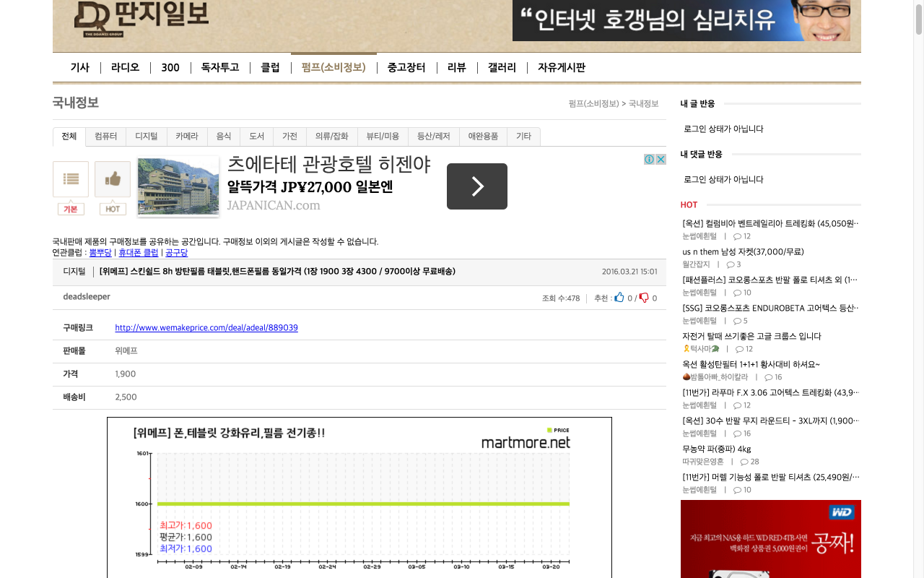Click the page vertical scrollbar thumb
This screenshot has width=924, height=578.
pos(919,18)
